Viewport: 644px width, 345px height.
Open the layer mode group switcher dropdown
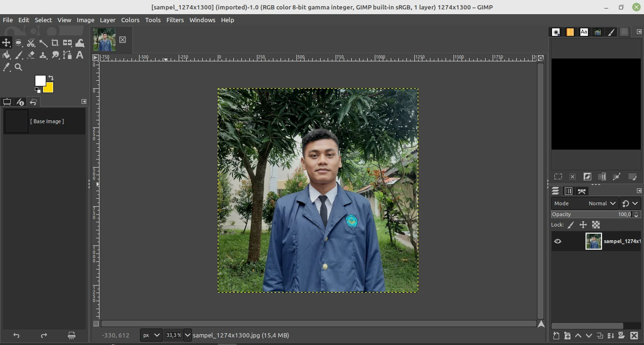[630, 203]
